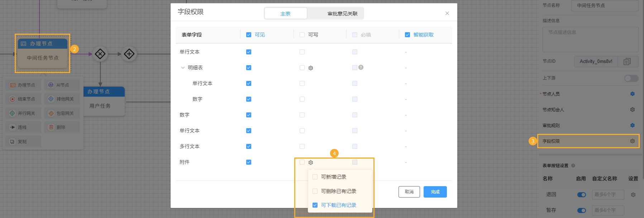Click the 多行文本 field label
The image size is (644, 218).
click(x=190, y=146)
